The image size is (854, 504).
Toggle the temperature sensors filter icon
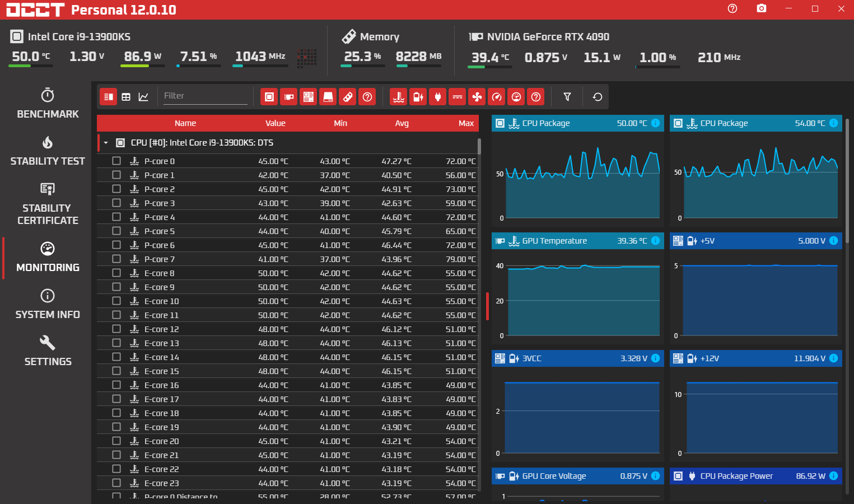point(399,97)
